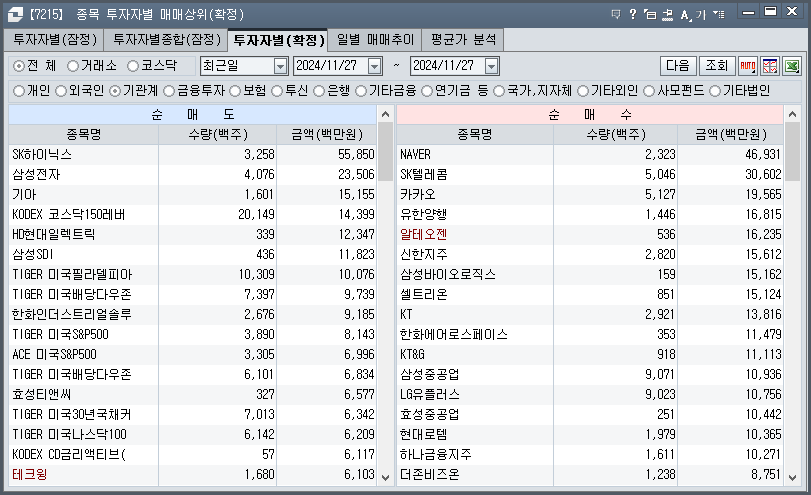This screenshot has height=495, width=811.
Task: Click the '가' font icon in title bar
Action: click(701, 14)
